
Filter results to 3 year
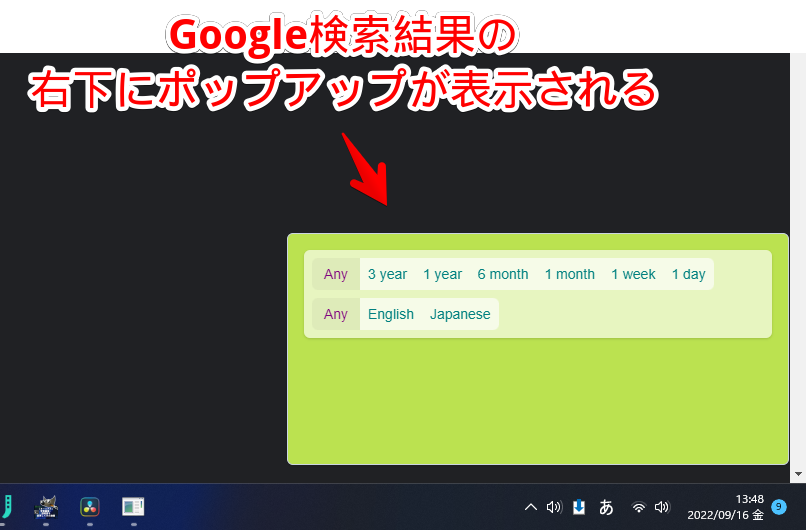click(x=387, y=274)
